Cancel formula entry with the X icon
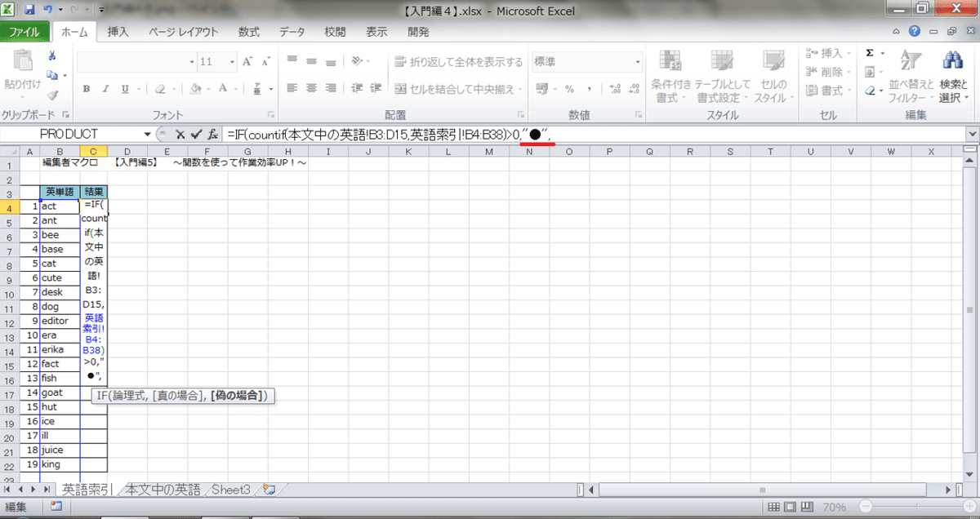The image size is (980, 519). tap(180, 133)
